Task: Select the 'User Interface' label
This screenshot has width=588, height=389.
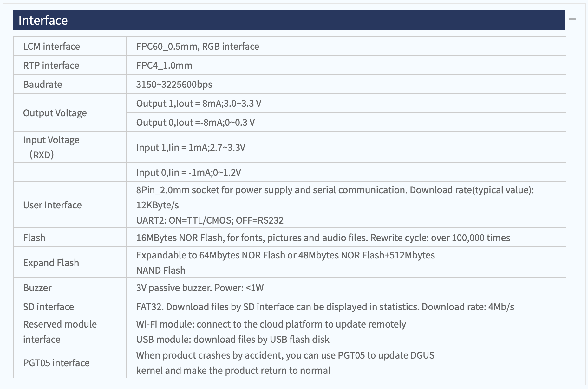Action: coord(52,205)
